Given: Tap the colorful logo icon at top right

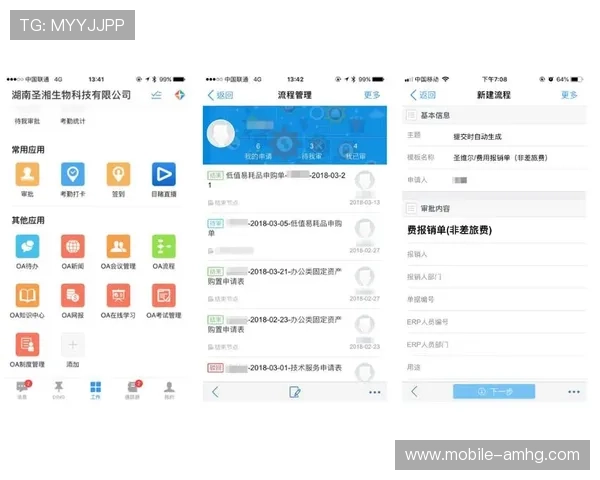Looking at the screenshot, I should [x=180, y=95].
